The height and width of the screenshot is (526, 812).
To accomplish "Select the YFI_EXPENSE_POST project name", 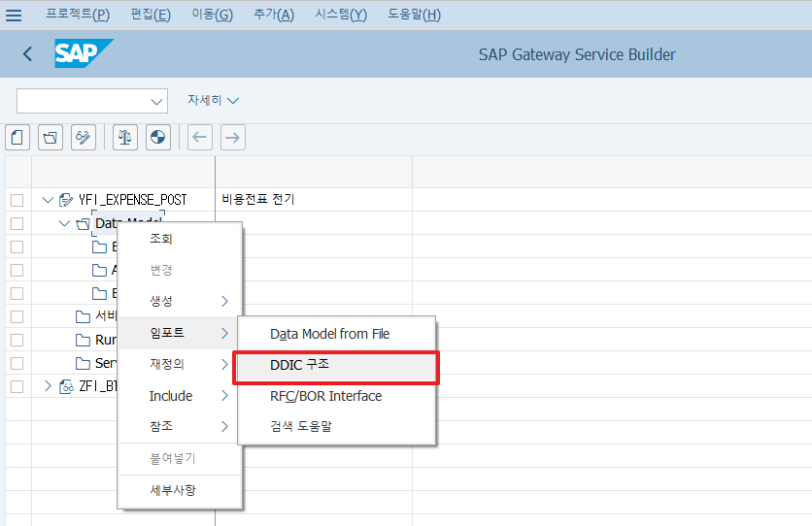I will click(x=132, y=200).
